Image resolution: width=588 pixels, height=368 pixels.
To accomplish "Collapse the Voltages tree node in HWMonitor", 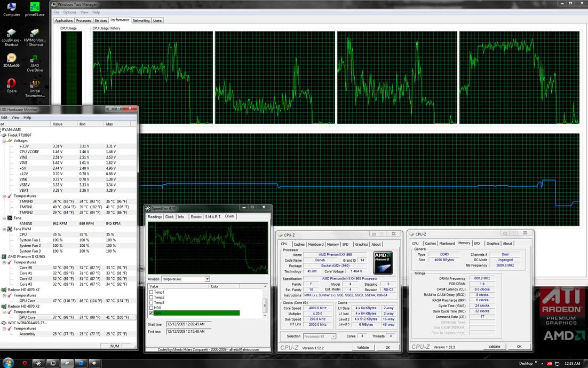I will point(4,140).
